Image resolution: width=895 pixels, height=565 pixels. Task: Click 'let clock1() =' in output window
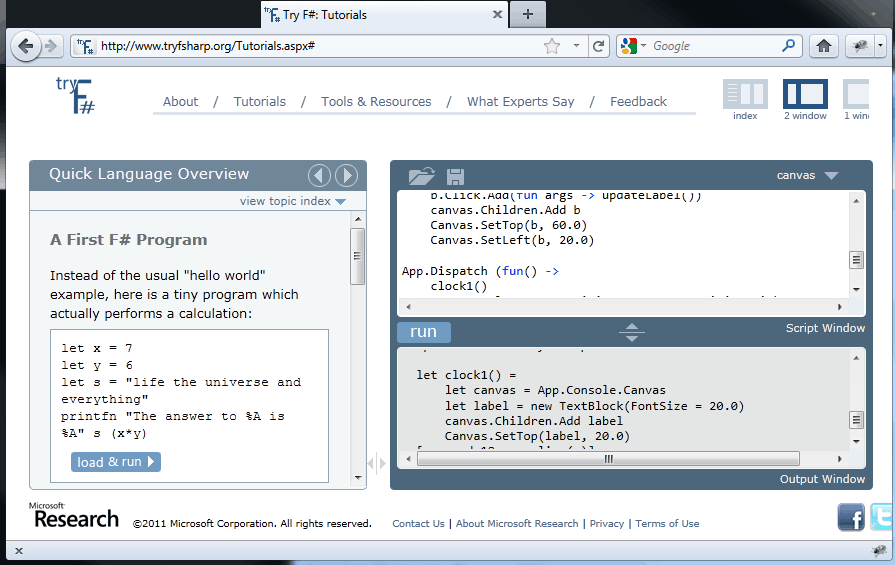(466, 375)
